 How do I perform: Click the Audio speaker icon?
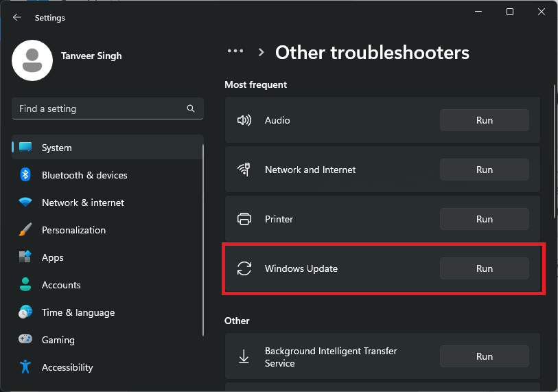click(244, 120)
